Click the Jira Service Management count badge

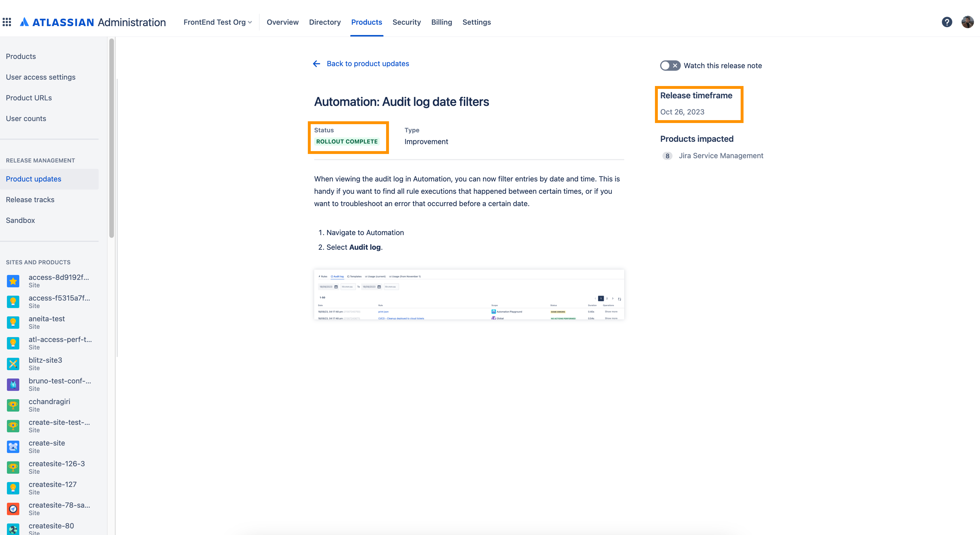667,156
